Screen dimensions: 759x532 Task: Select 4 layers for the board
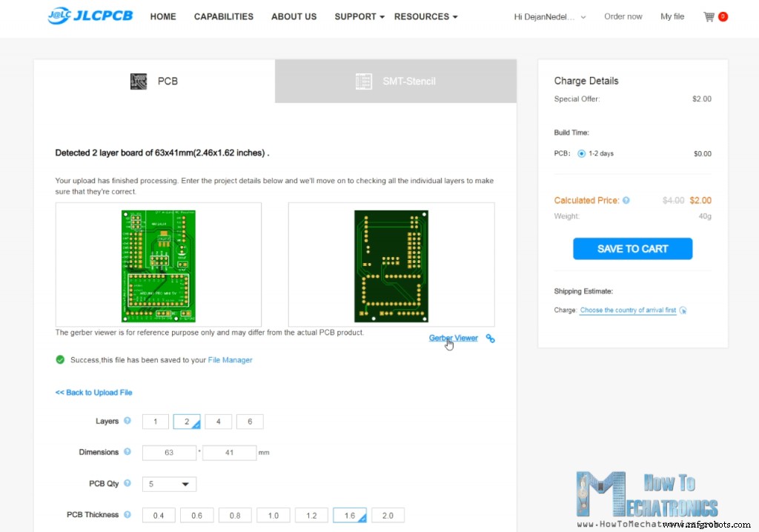coord(218,421)
